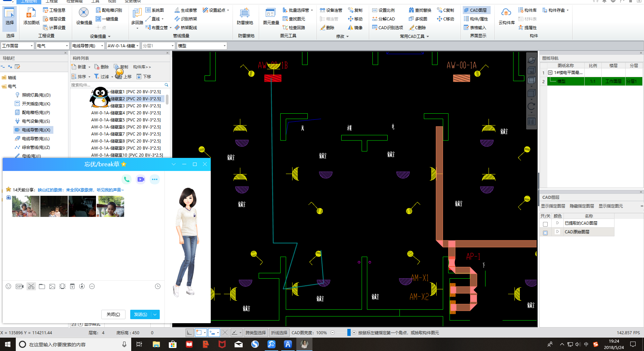The image size is (644, 351).
Task: Click 一键提量 one-click extraction
Action: [107, 19]
